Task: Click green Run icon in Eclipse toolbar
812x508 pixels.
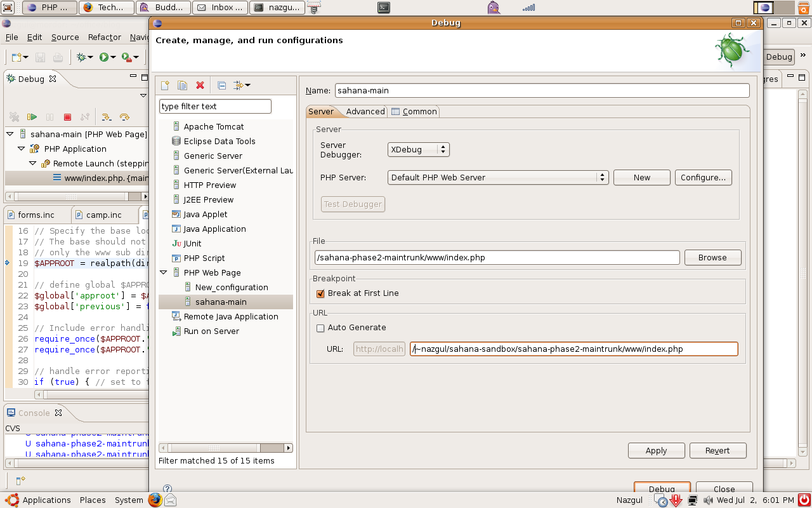Action: click(x=103, y=57)
